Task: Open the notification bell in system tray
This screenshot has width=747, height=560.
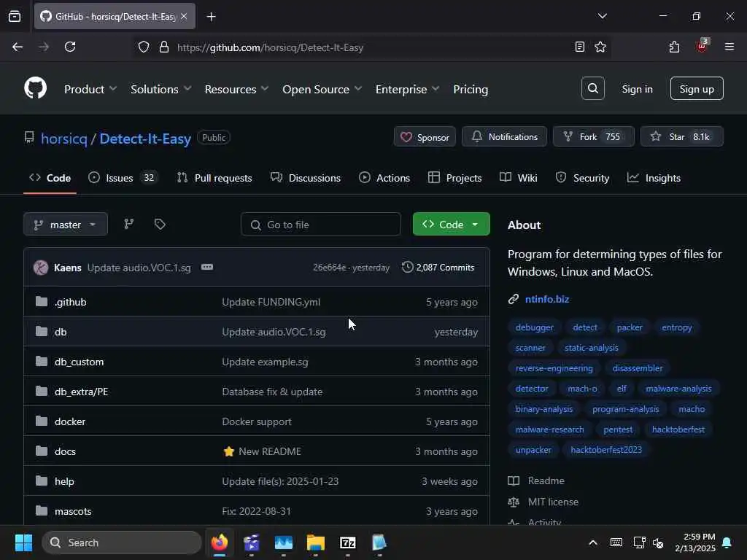Action: (727, 542)
